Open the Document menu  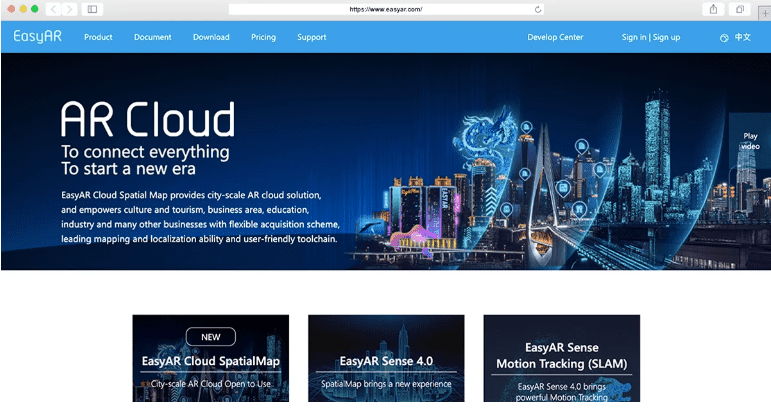tap(152, 37)
